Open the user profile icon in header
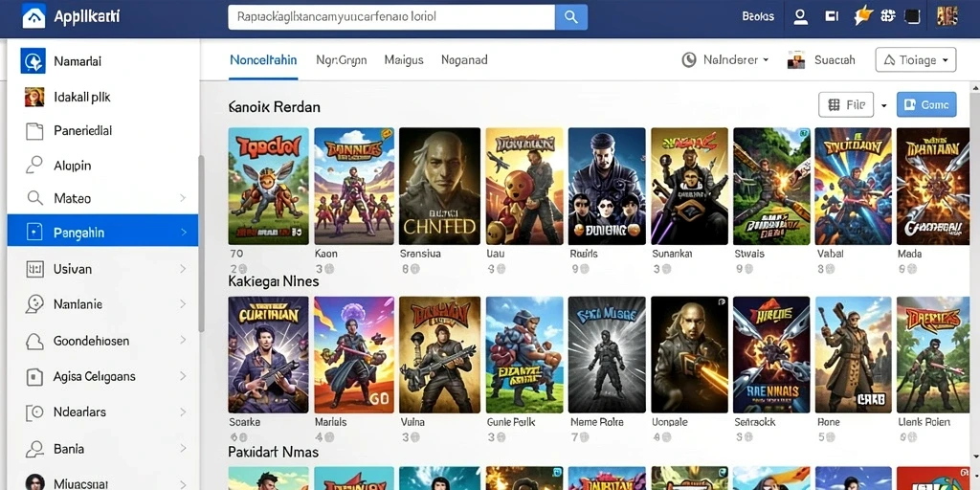 click(x=801, y=17)
